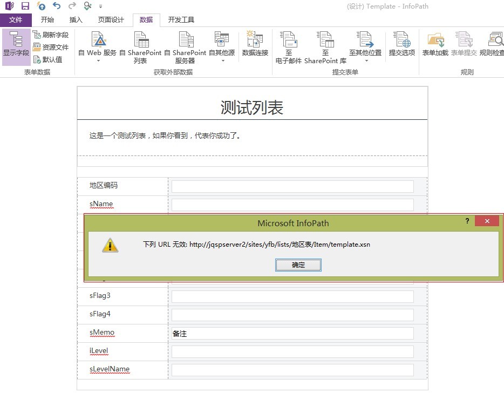Select the sMemo label
This screenshot has width=504, height=420.
pos(102,332)
